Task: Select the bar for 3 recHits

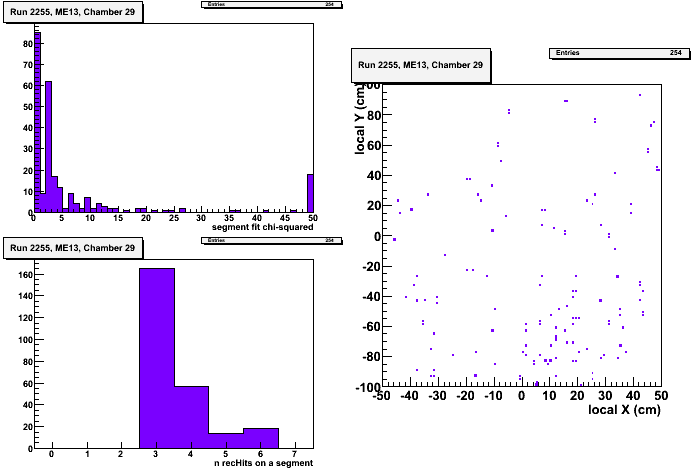Action: (157, 358)
